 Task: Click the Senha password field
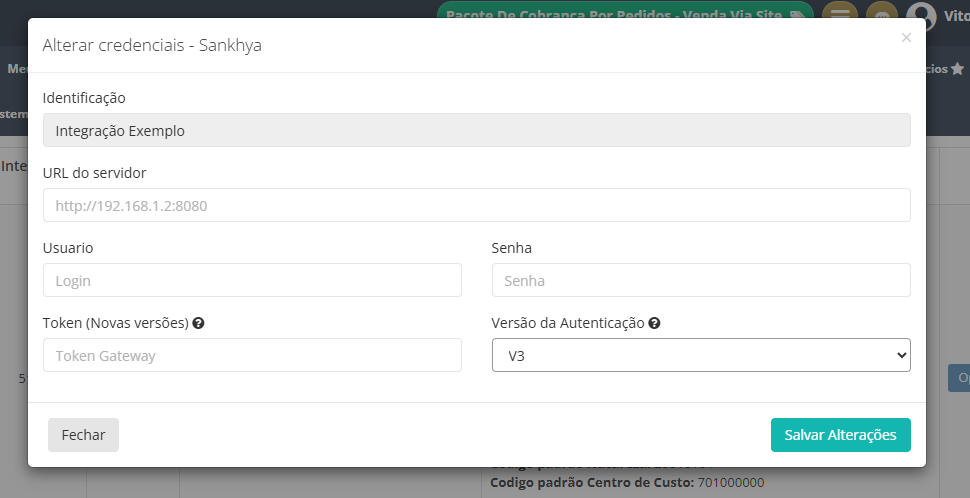click(x=700, y=280)
